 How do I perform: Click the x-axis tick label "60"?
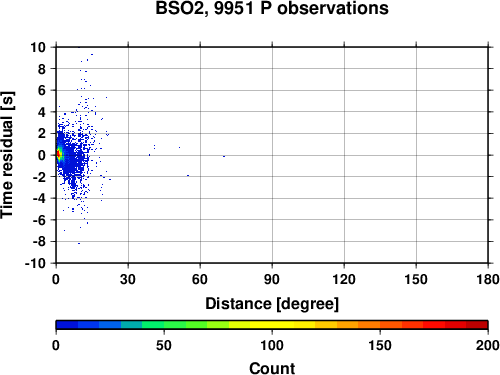(x=200, y=279)
